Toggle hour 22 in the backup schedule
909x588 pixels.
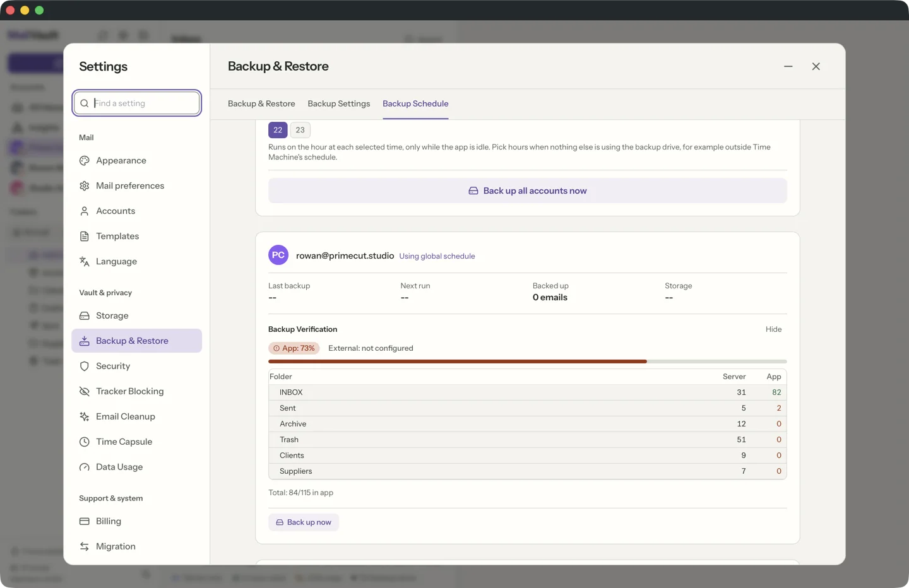pyautogui.click(x=278, y=130)
